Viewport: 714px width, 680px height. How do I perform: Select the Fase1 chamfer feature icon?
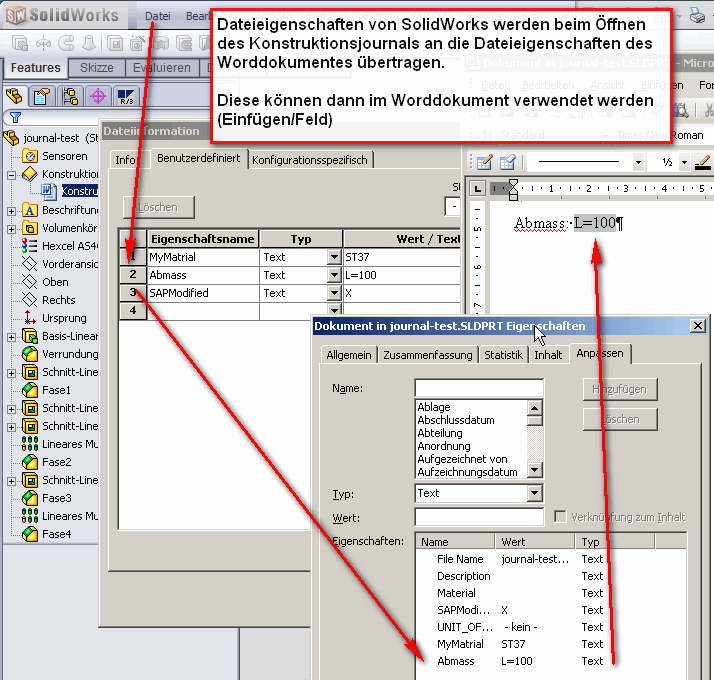(30, 390)
